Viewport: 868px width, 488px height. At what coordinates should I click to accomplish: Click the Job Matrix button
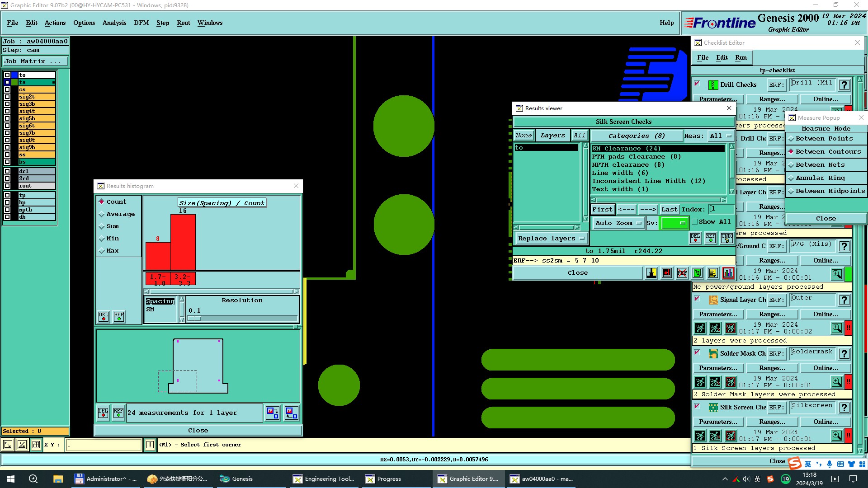click(35, 61)
